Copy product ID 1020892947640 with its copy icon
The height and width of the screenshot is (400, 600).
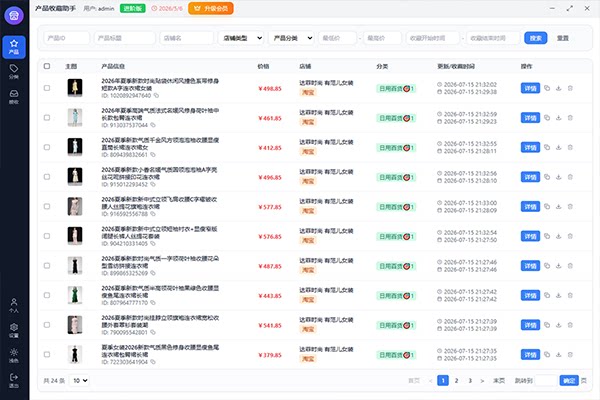click(156, 95)
